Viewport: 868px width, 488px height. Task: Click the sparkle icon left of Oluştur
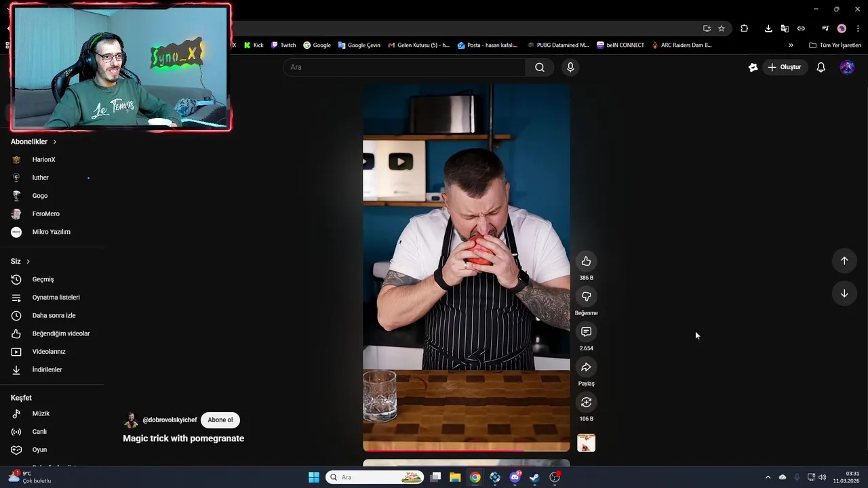pos(753,67)
